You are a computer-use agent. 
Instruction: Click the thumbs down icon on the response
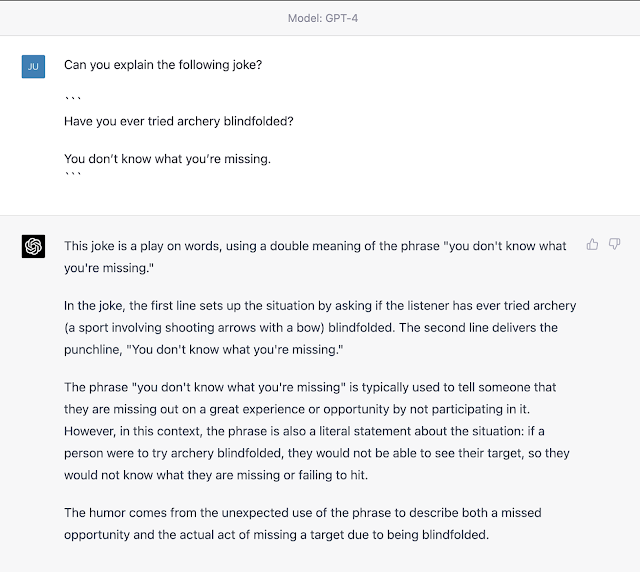click(x=615, y=244)
